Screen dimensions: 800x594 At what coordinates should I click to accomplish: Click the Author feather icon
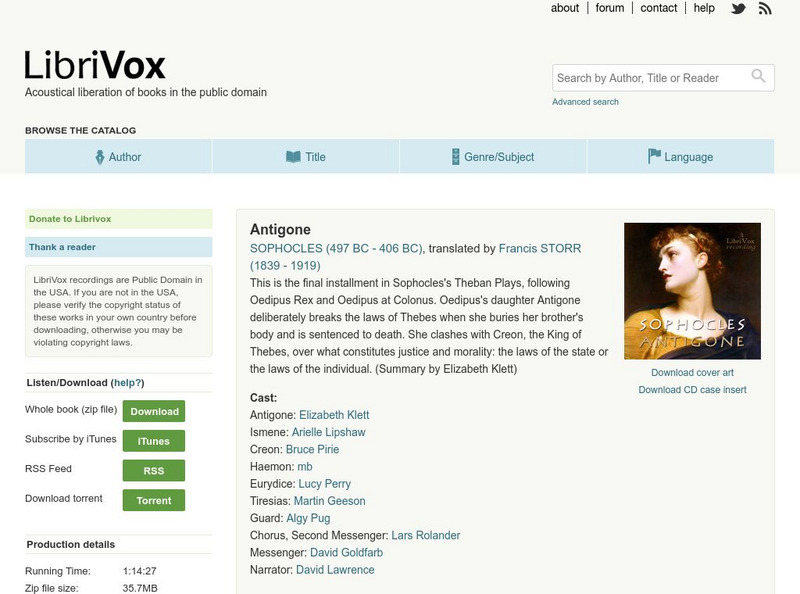pyautogui.click(x=100, y=157)
